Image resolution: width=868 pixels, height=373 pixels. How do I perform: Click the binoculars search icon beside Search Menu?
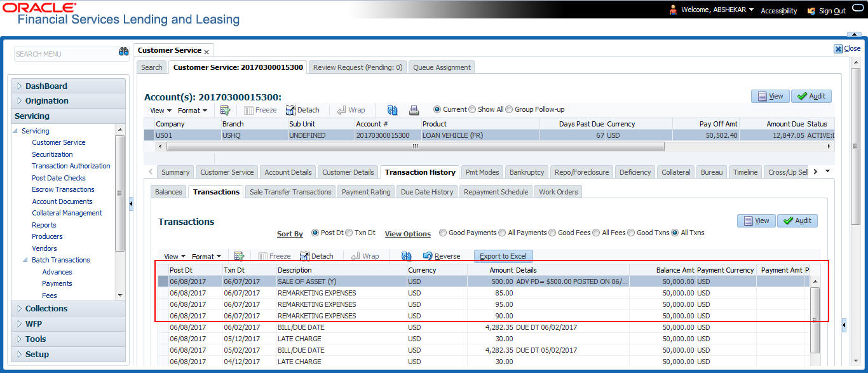pyautogui.click(x=124, y=53)
